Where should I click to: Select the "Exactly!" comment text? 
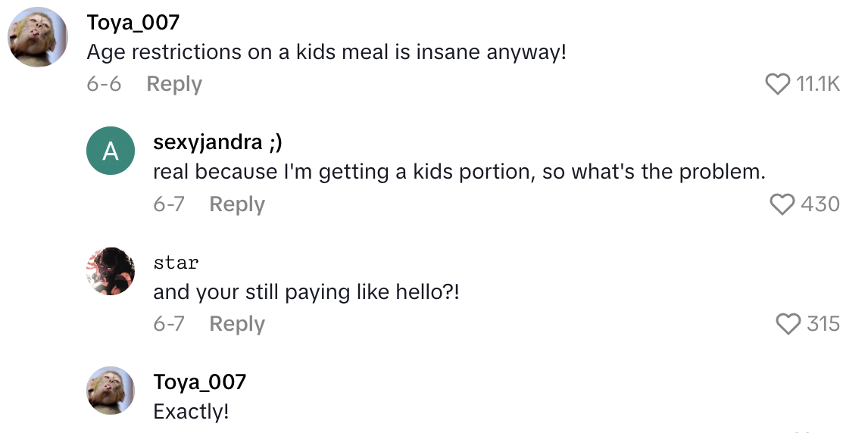point(191,412)
